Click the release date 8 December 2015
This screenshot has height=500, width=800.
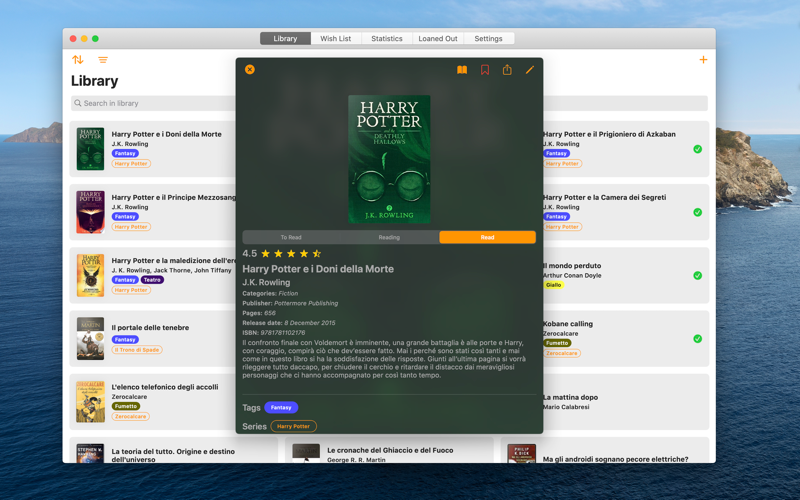tap(310, 323)
